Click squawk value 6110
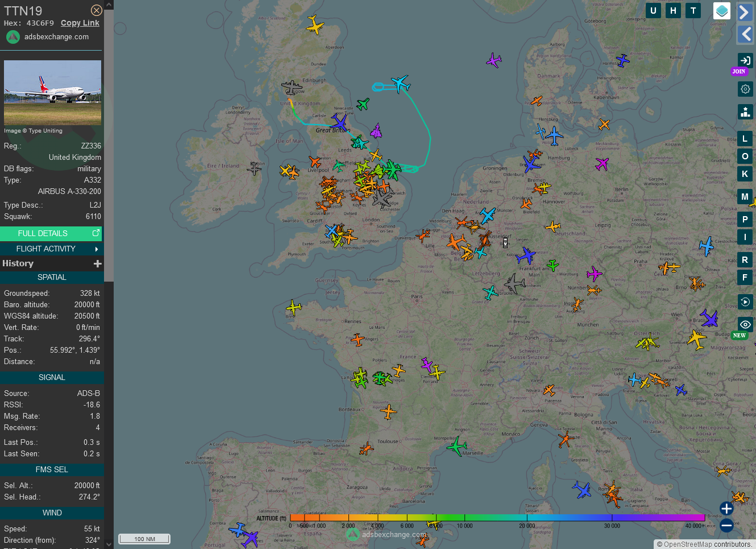The height and width of the screenshot is (549, 756). click(93, 217)
